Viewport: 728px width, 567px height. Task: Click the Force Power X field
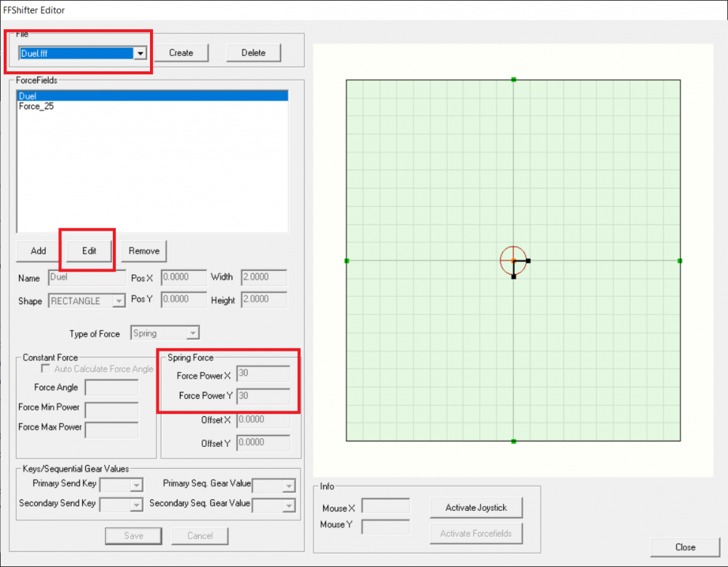[263, 374]
